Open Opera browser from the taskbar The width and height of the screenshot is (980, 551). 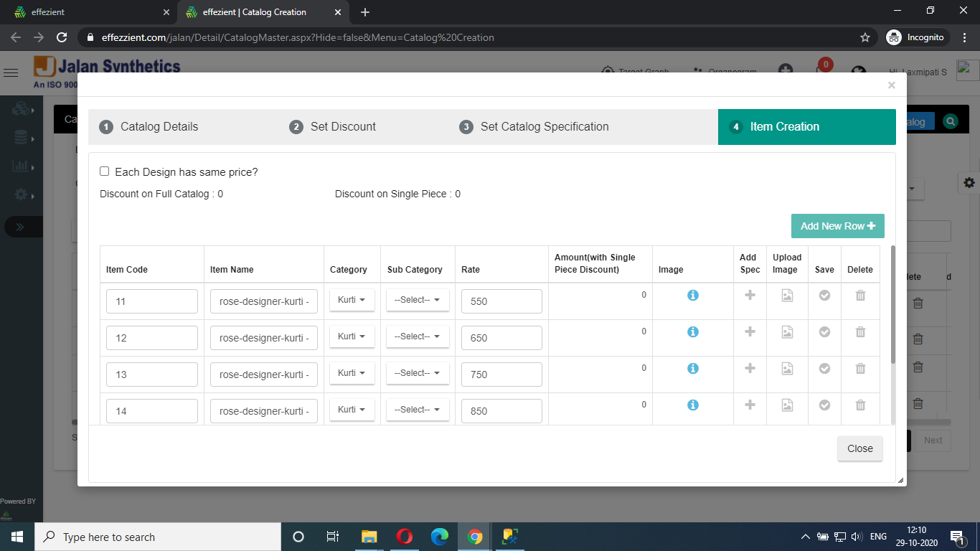coord(404,537)
